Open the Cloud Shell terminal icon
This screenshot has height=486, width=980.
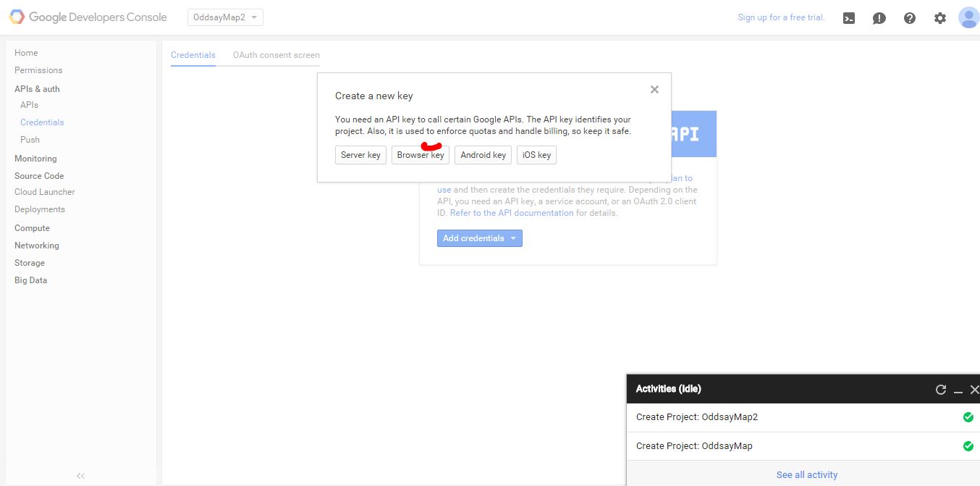pos(848,17)
